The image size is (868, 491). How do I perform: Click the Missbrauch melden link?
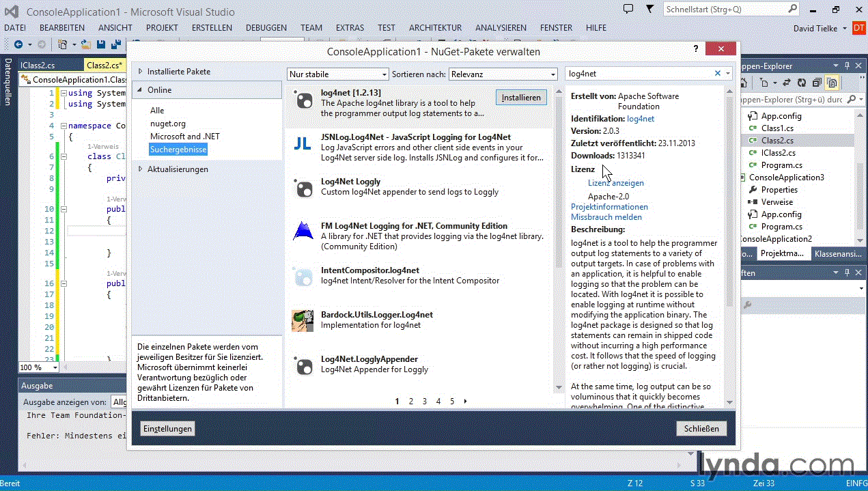(x=606, y=217)
